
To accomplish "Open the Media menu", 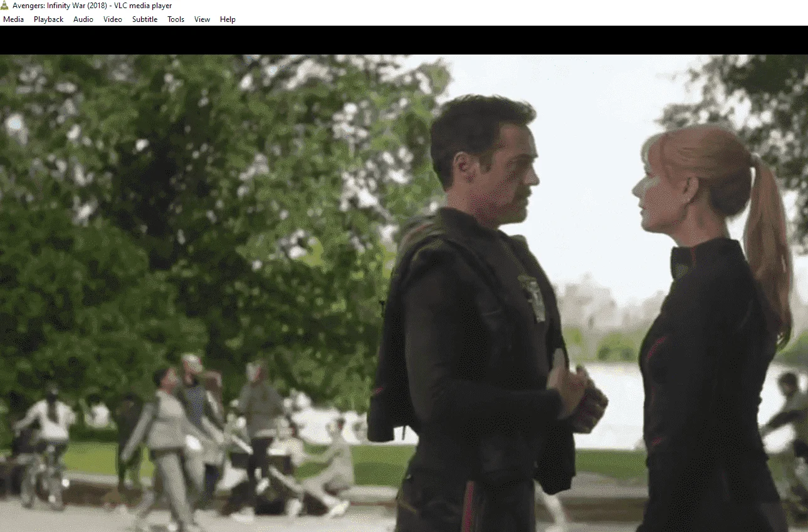I will 13,19.
